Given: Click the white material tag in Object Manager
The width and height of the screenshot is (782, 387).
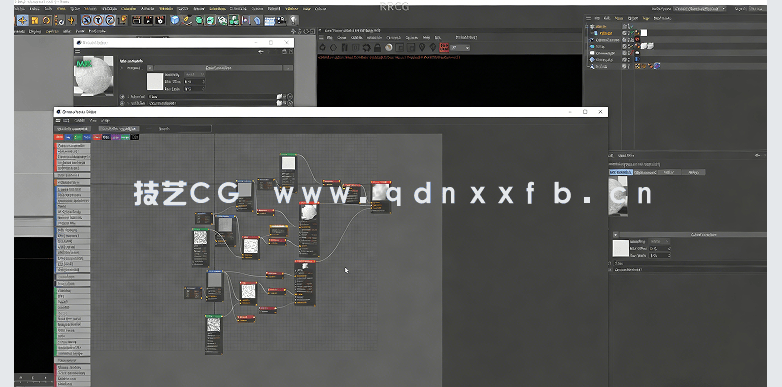Looking at the screenshot, I should 644,32.
